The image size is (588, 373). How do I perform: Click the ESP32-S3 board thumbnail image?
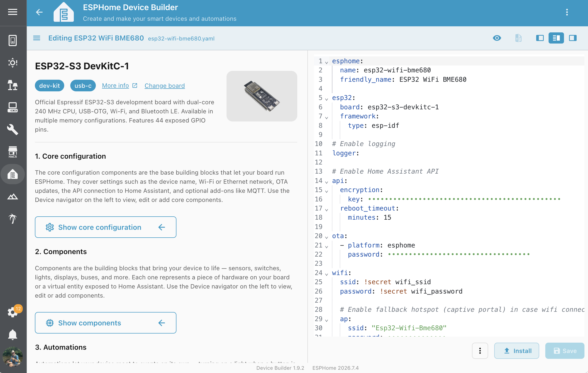click(x=262, y=96)
